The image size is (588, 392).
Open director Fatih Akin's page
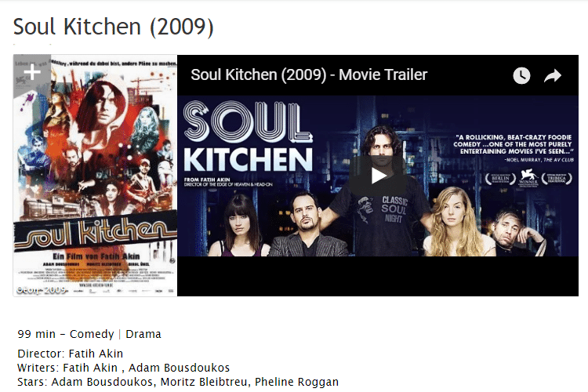coord(96,354)
